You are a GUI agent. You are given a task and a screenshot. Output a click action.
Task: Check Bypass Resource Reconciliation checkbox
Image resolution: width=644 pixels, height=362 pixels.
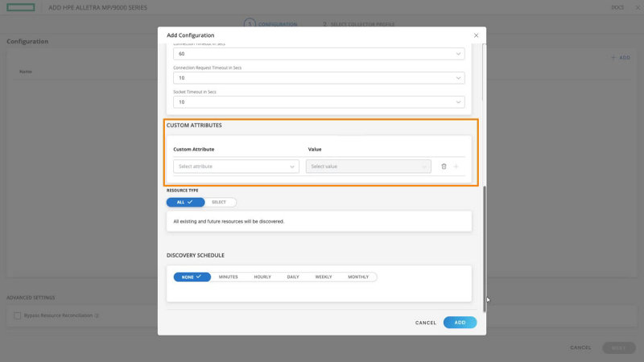pos(17,315)
